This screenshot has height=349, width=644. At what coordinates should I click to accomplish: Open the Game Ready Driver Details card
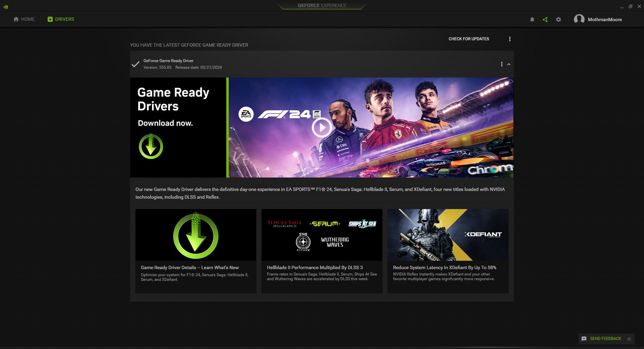[196, 251]
